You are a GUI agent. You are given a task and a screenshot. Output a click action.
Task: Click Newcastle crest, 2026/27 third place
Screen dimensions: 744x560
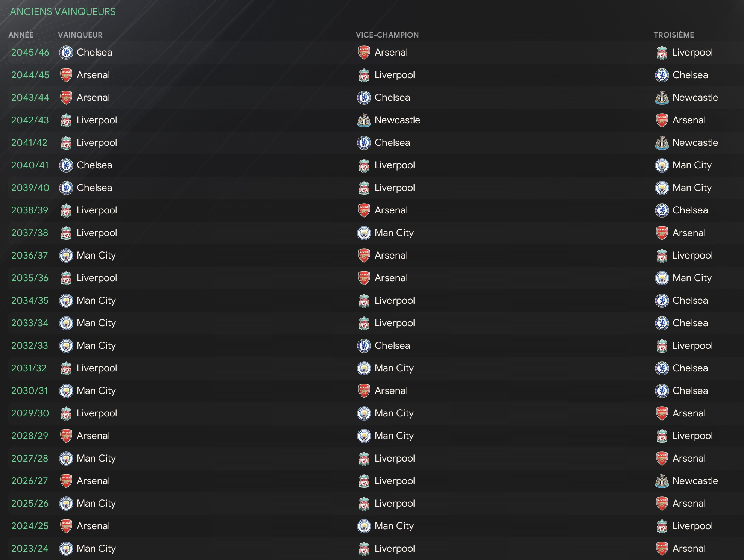662,481
